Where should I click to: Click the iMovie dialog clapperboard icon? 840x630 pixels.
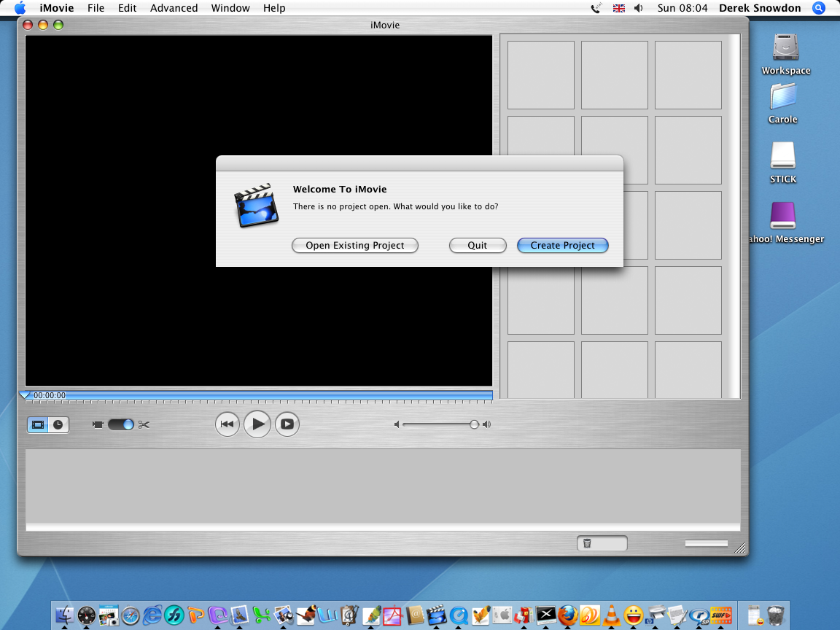point(256,206)
